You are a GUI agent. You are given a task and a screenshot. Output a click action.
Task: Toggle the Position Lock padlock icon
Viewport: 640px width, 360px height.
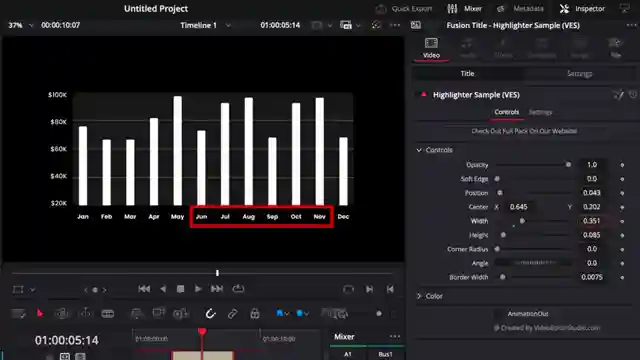[255, 313]
